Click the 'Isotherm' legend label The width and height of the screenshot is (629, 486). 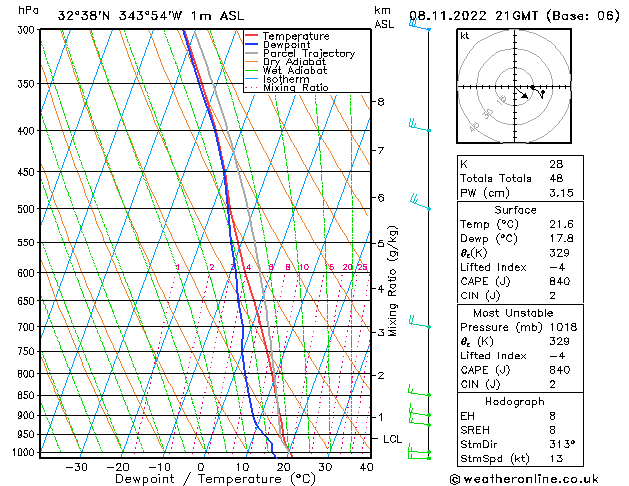[x=286, y=79]
